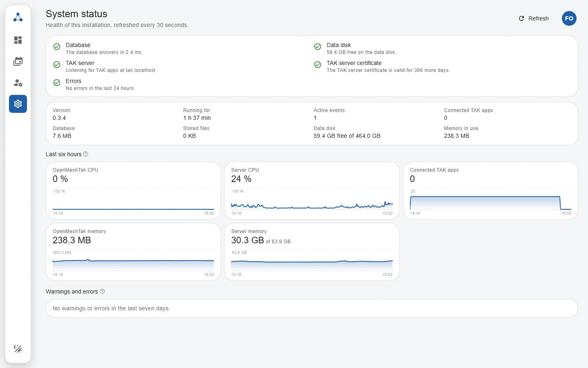588x368 pixels.
Task: Click 'No warnings or errors in the last seven days.'
Action: click(x=111, y=308)
